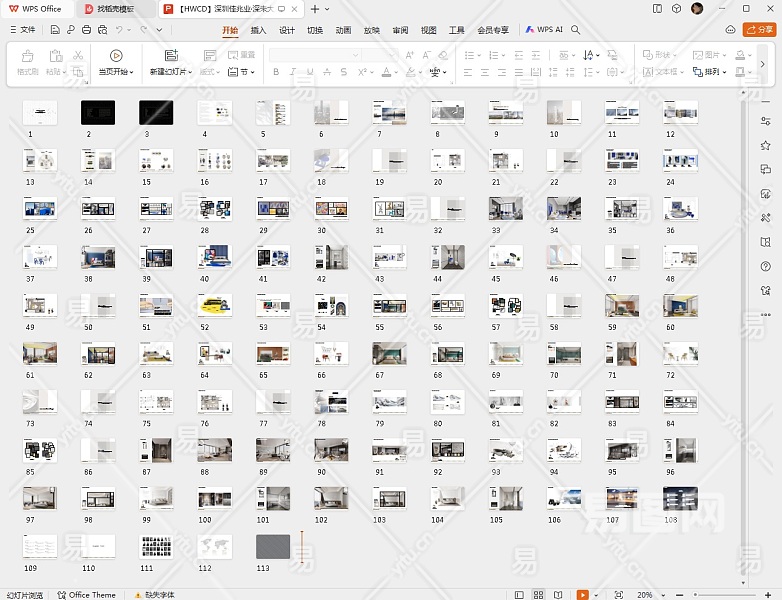
Task: Click the orange 分享 share button
Action: (x=760, y=30)
